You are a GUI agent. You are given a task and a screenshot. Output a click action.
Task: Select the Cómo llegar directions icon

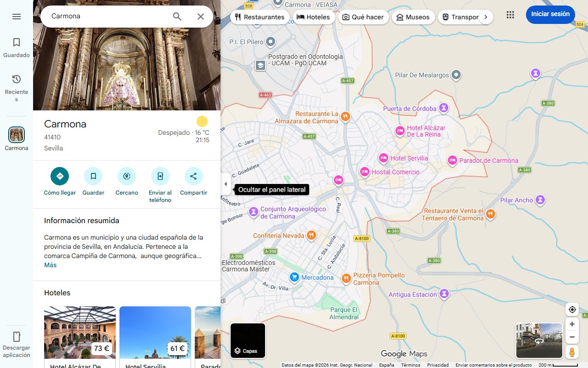click(x=59, y=176)
